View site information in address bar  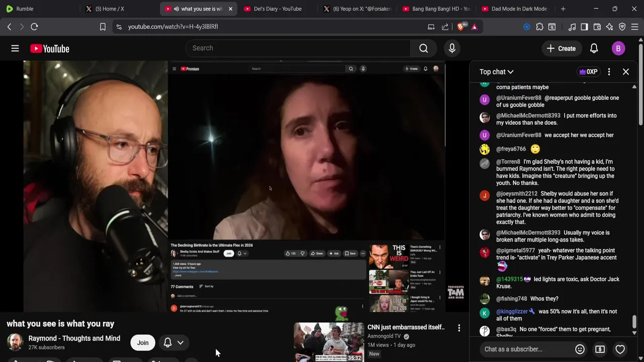(119, 27)
